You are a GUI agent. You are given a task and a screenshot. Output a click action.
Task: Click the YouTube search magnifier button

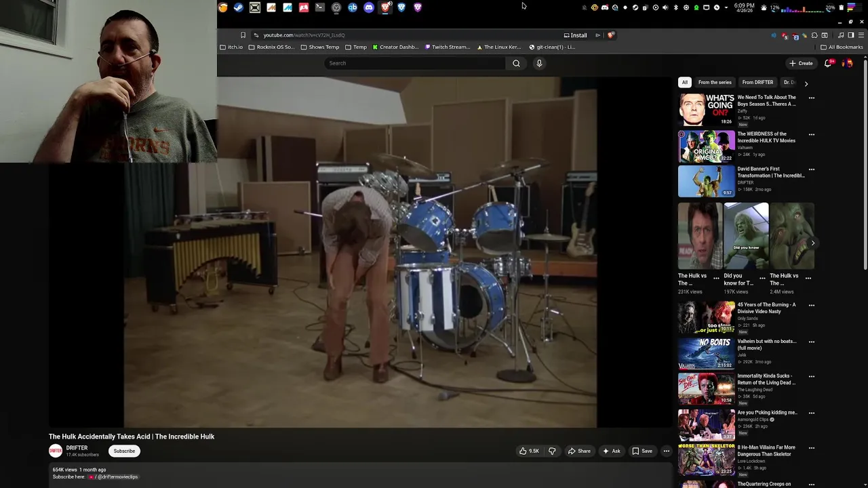516,63
